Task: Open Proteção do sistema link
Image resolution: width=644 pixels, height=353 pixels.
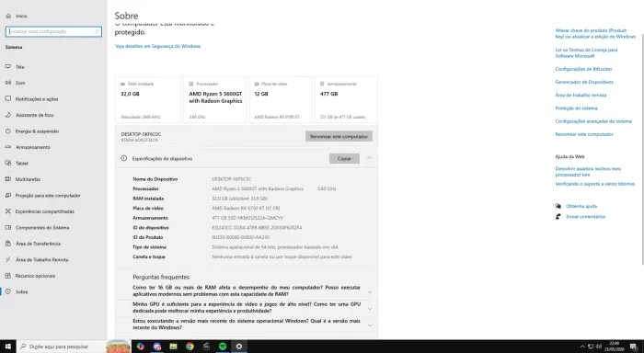Action: [x=576, y=108]
